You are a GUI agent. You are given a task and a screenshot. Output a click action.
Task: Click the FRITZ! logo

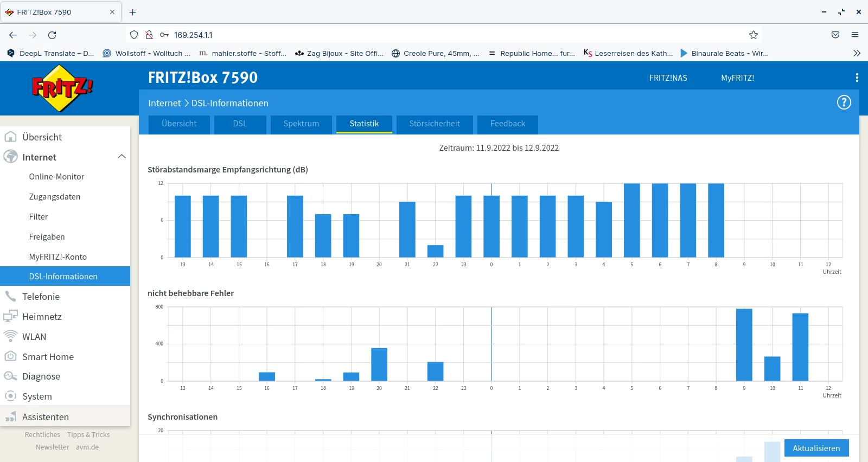pyautogui.click(x=62, y=88)
